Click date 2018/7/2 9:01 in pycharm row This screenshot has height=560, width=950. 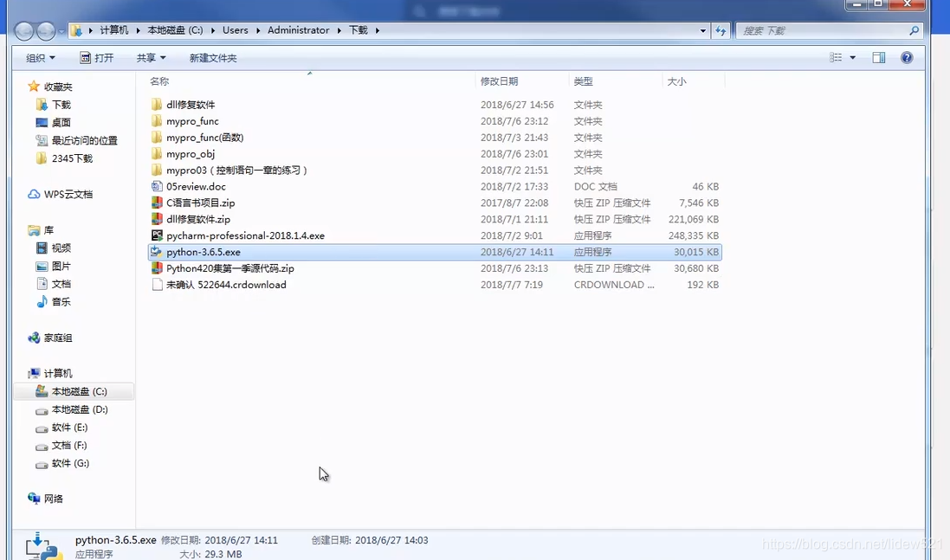pyautogui.click(x=511, y=235)
